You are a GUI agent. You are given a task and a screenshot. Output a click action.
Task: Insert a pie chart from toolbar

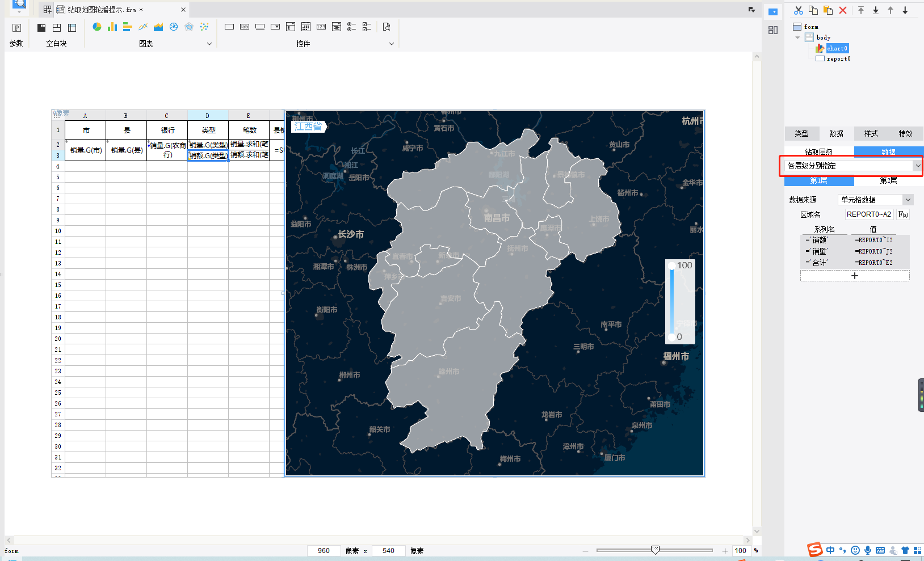coord(97,27)
